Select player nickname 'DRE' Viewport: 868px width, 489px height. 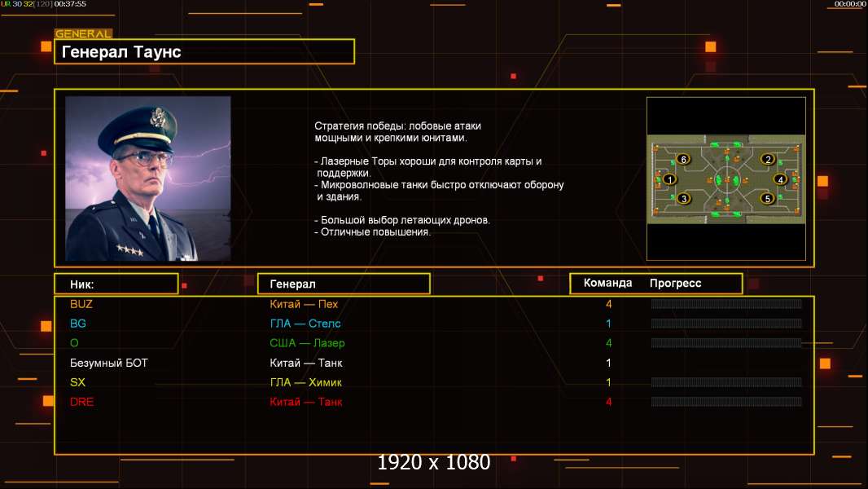(82, 402)
